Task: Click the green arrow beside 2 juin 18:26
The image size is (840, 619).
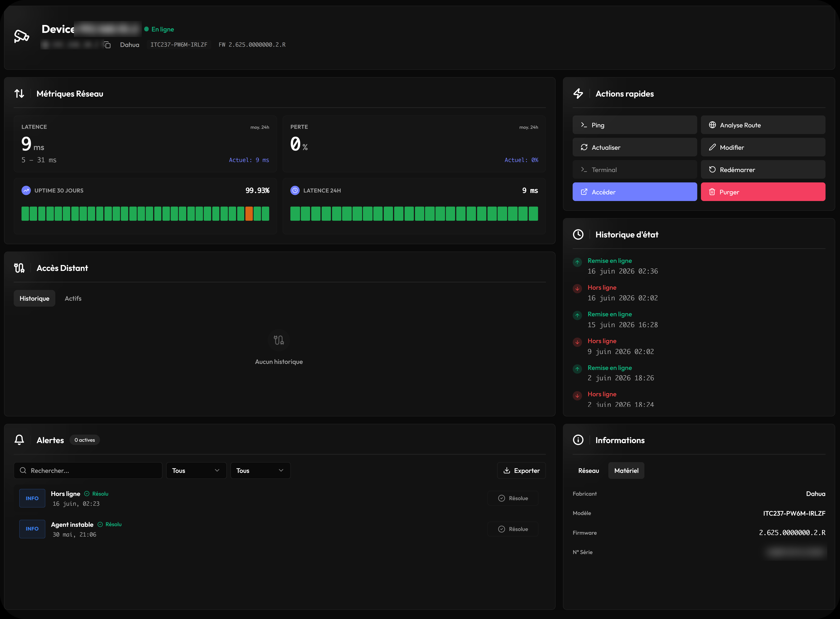Action: click(577, 369)
